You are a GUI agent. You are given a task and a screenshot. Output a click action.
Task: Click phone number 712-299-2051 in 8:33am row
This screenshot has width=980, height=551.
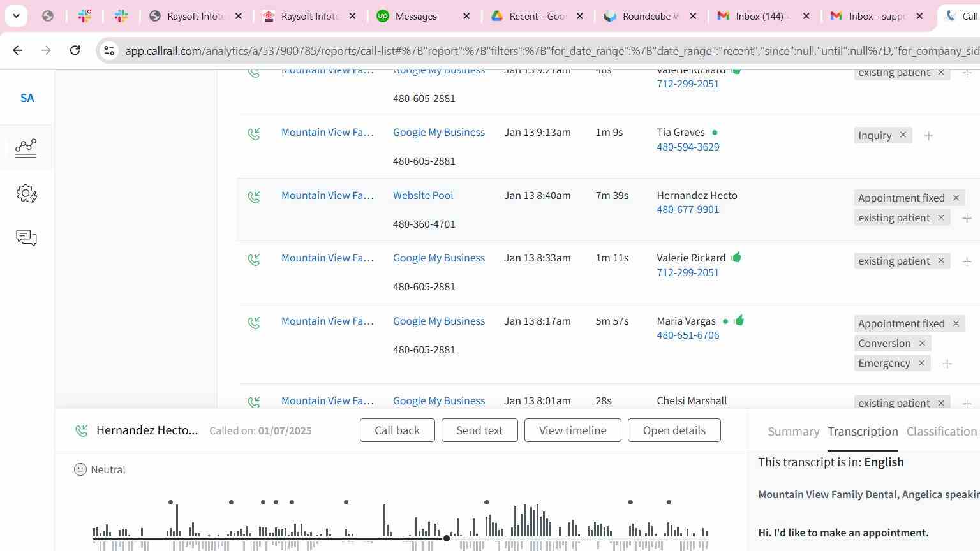pyautogui.click(x=688, y=273)
